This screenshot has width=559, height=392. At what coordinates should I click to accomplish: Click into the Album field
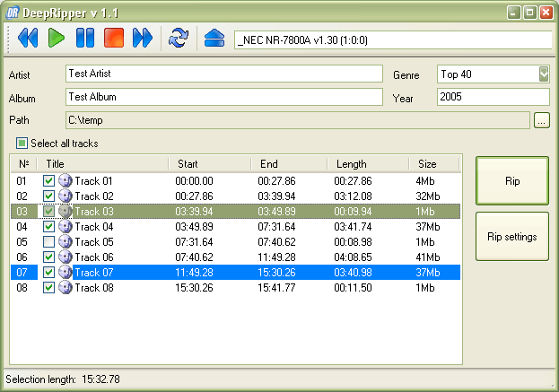pos(224,97)
